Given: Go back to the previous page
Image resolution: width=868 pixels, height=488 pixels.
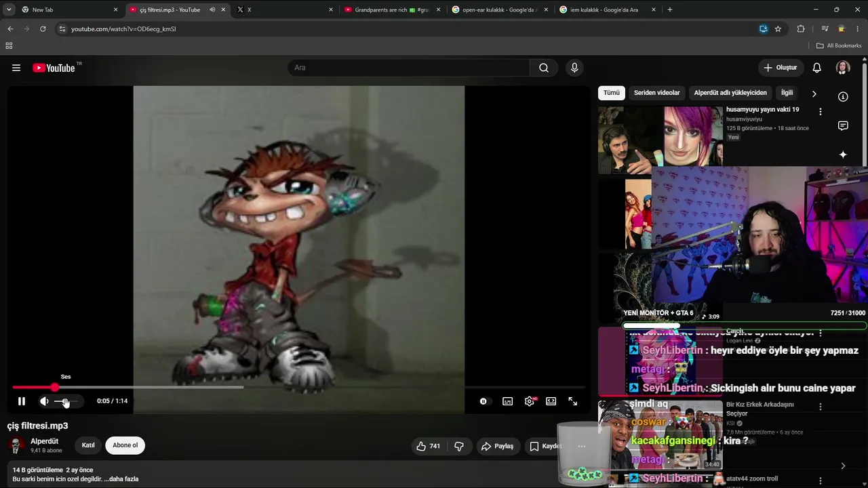Looking at the screenshot, I should (10, 29).
